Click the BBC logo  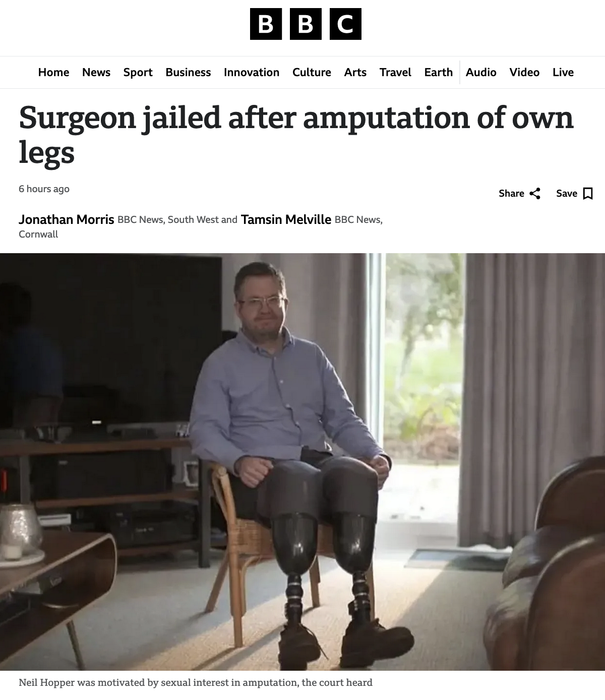coord(306,24)
